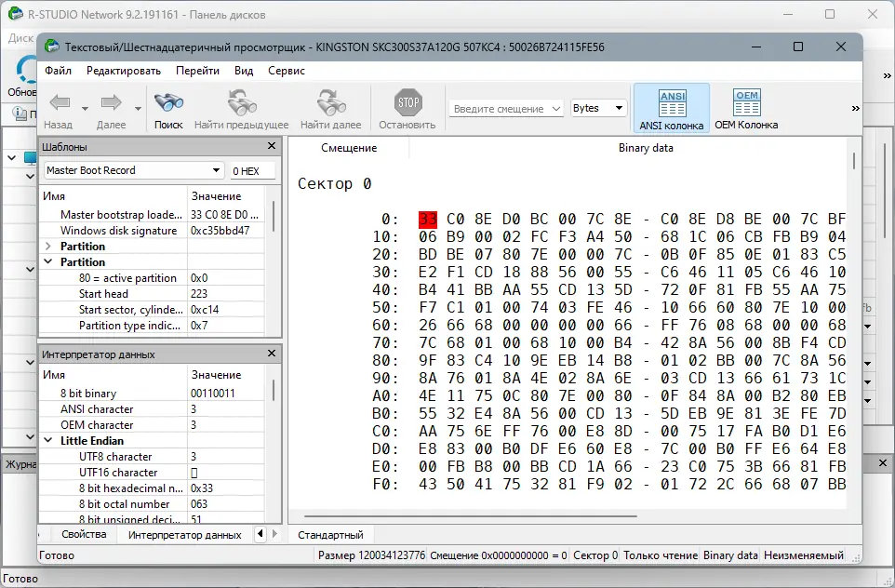Expand the collapsed Partition node
The height and width of the screenshot is (588, 895).
(x=48, y=246)
